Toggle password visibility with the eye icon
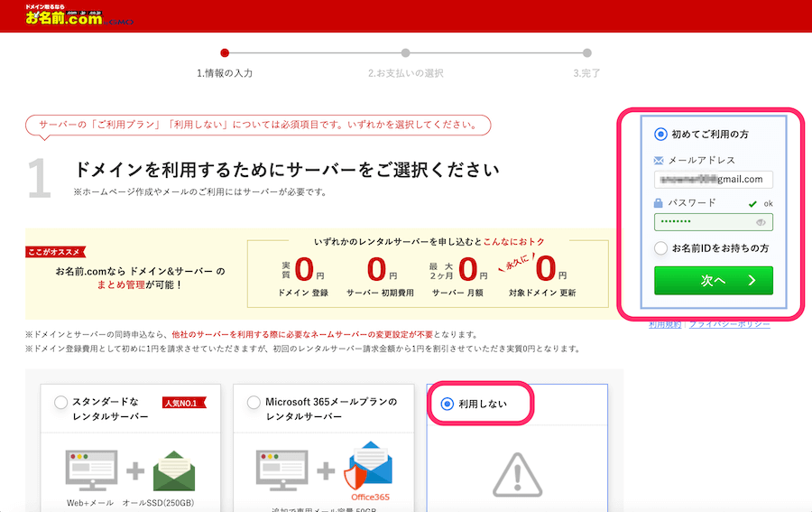Image resolution: width=812 pixels, height=512 pixels. [761, 222]
